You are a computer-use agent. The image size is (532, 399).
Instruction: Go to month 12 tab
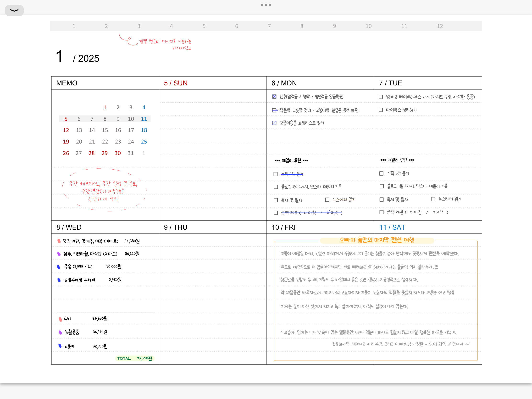[x=440, y=26]
